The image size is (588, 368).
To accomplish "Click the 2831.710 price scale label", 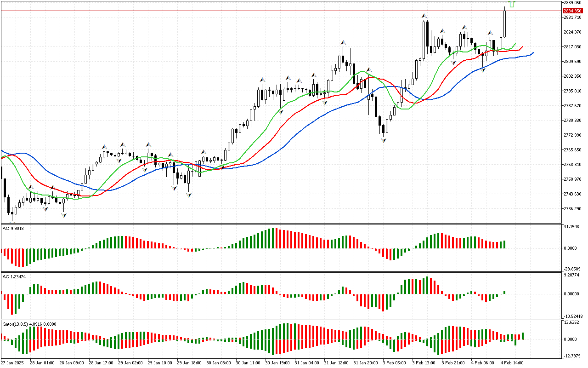I will pos(571,17).
